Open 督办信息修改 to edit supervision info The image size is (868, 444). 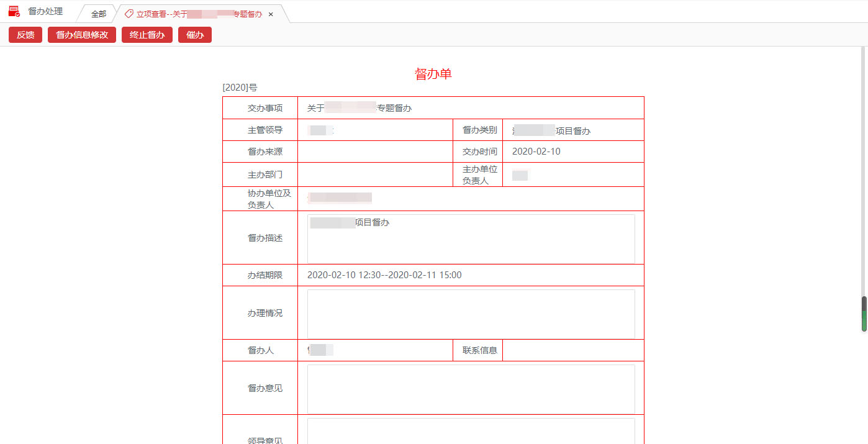point(81,35)
